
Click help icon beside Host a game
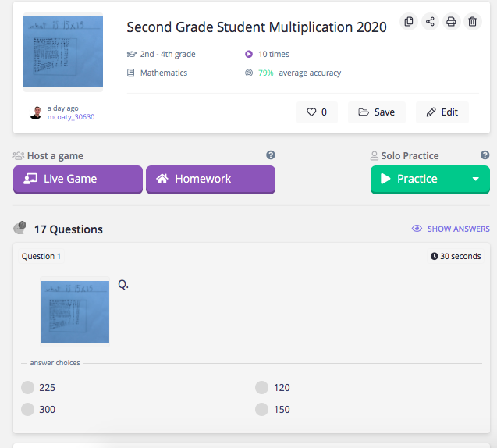[271, 155]
